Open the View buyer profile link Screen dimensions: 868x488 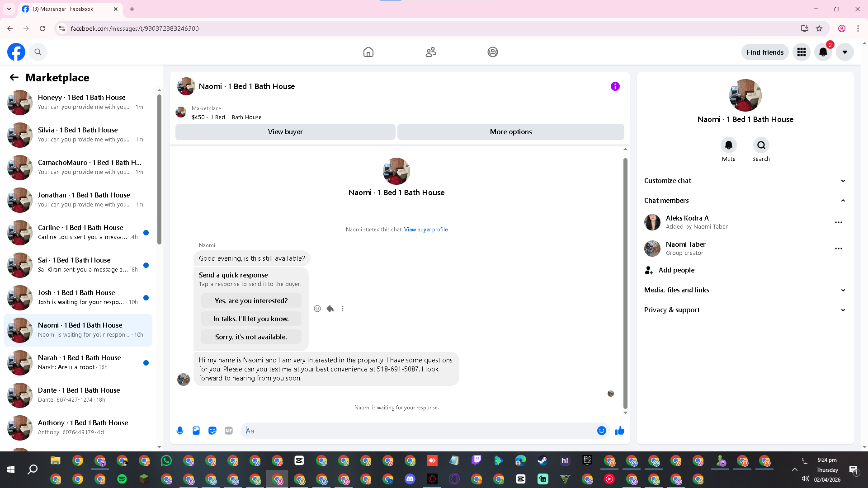pyautogui.click(x=426, y=230)
